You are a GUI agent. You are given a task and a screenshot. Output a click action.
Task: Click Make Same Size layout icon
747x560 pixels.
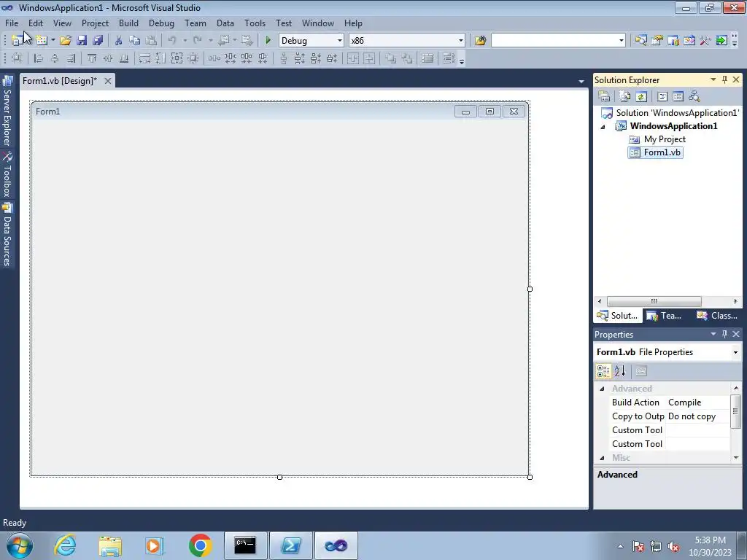177,58
